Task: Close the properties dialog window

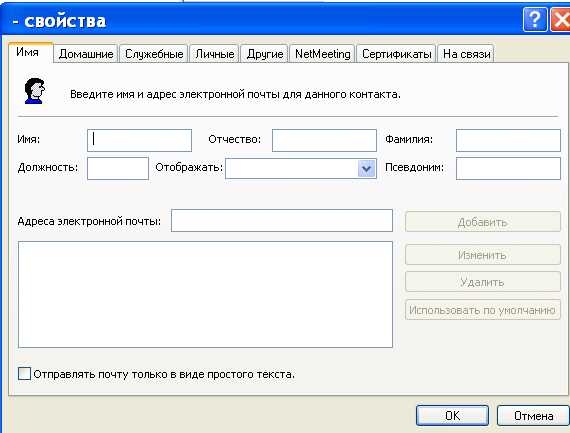Action: (x=560, y=19)
